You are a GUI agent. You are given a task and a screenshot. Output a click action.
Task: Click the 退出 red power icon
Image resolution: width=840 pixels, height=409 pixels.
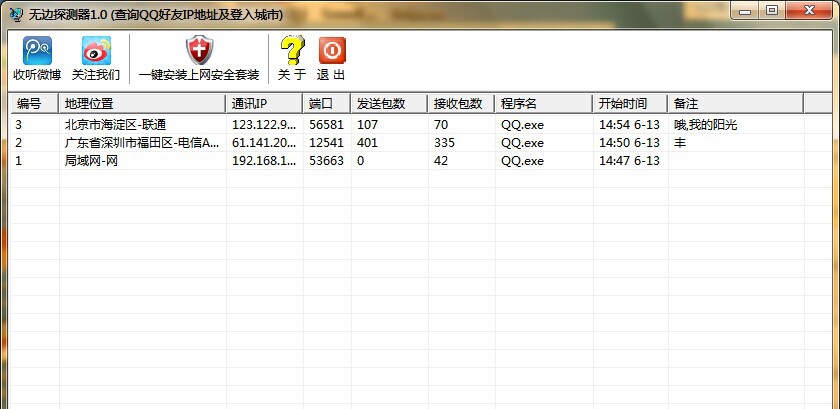pyautogui.click(x=332, y=51)
